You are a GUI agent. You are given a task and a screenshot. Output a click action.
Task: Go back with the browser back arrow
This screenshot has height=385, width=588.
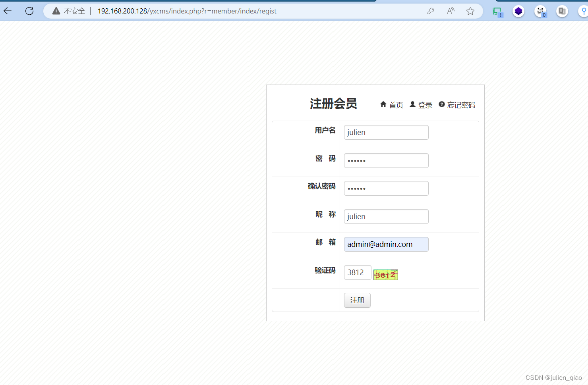click(x=8, y=11)
